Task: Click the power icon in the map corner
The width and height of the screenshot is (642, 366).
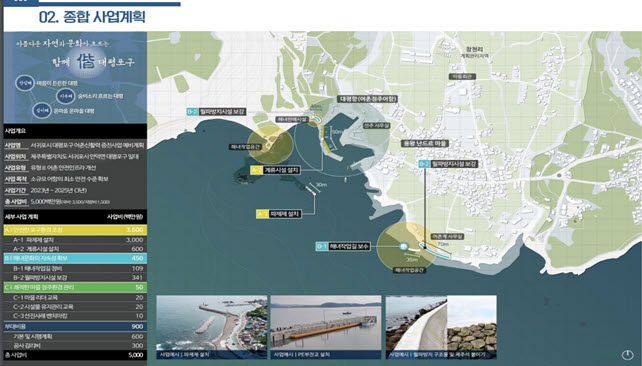Action: [x=627, y=355]
